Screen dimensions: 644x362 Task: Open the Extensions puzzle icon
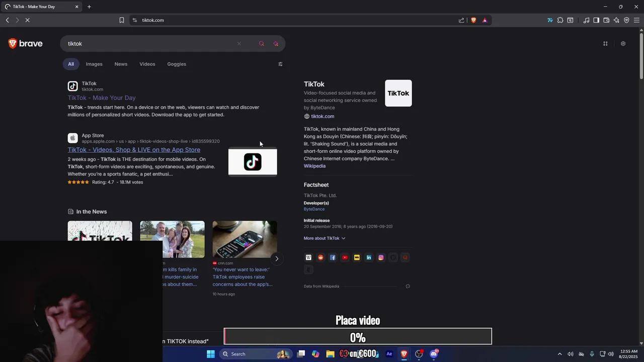[560, 20]
